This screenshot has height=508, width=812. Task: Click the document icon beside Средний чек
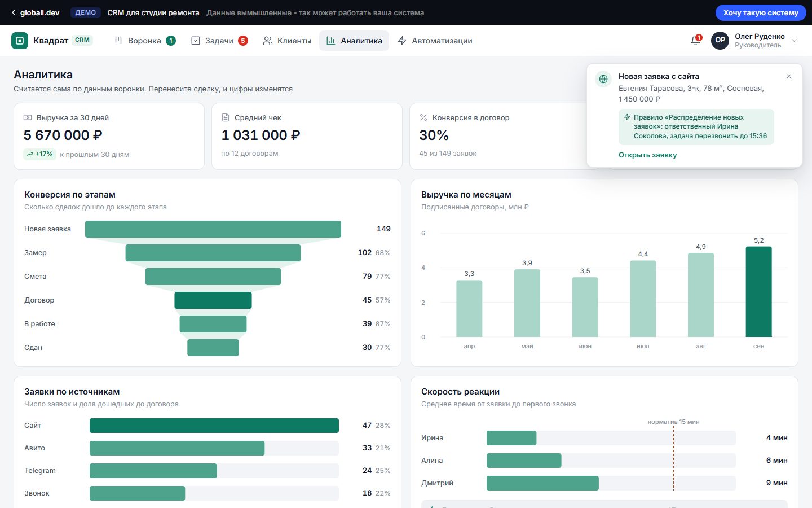pos(226,117)
